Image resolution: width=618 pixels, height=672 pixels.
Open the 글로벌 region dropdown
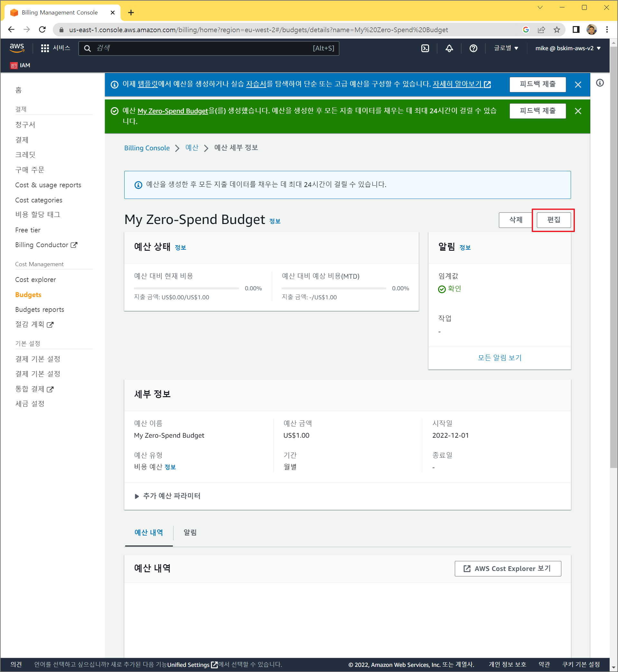(x=506, y=48)
